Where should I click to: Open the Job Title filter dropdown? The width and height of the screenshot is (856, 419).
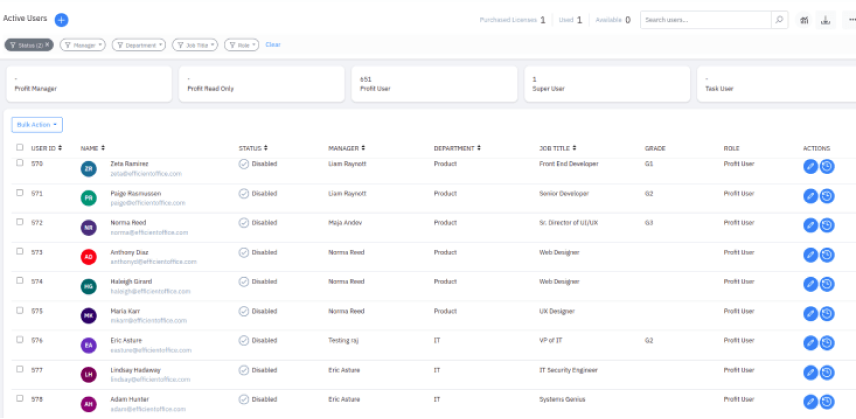tap(195, 45)
